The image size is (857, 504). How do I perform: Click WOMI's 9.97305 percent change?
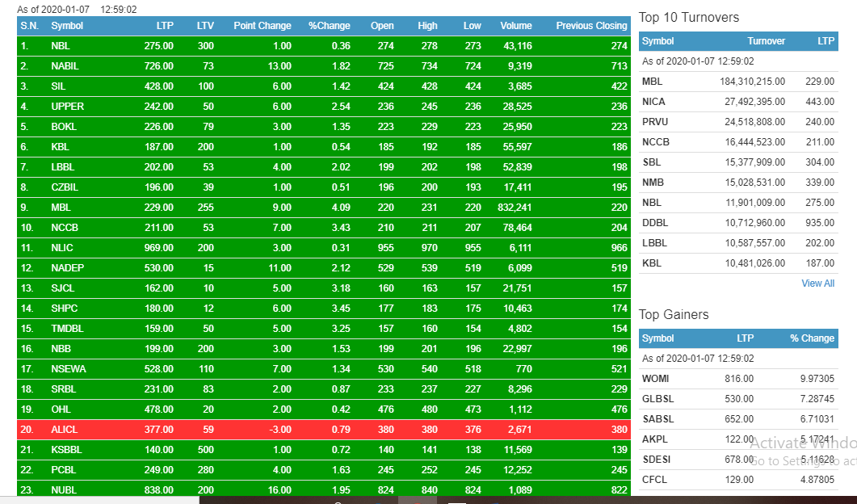(817, 379)
